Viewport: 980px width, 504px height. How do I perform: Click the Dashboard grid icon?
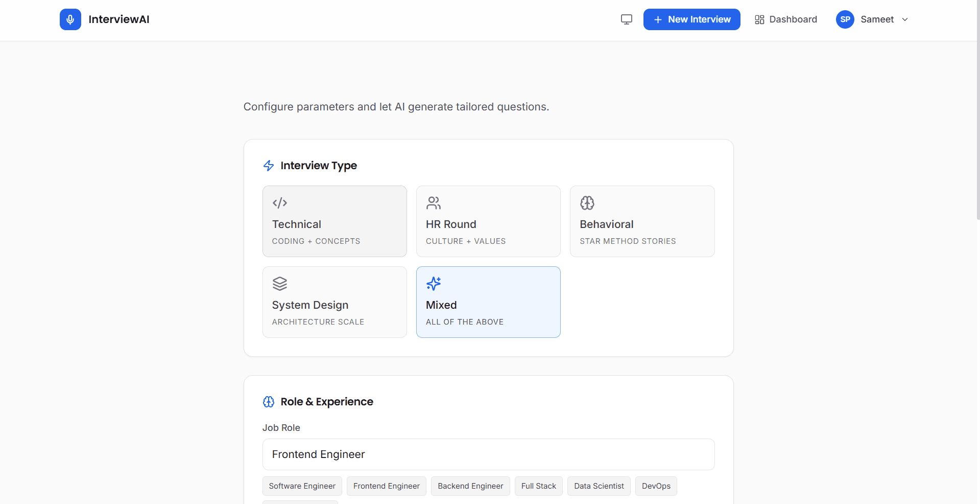(x=759, y=19)
